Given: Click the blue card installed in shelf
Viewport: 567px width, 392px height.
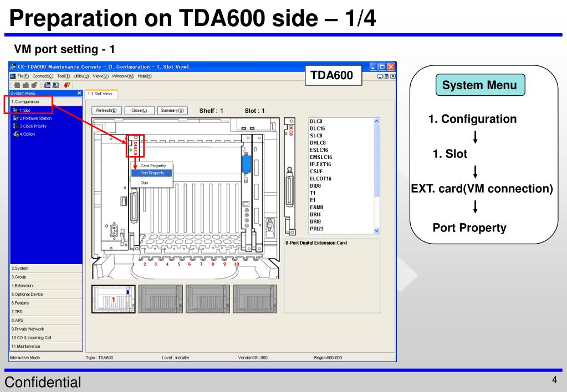Looking at the screenshot, I should (x=246, y=163).
